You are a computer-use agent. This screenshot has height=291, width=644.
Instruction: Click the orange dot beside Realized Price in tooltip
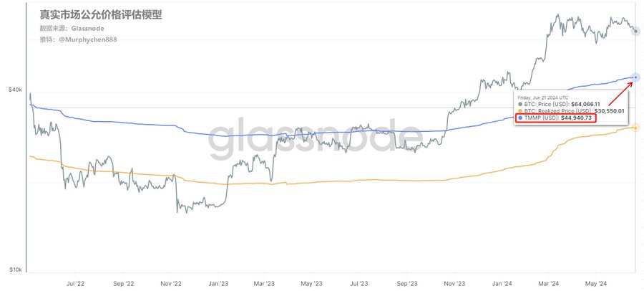point(519,111)
